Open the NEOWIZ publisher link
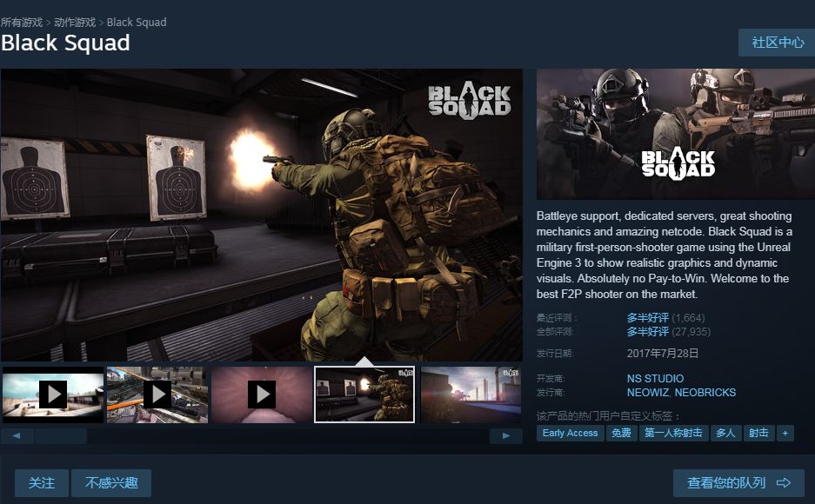This screenshot has width=815, height=504. [648, 393]
